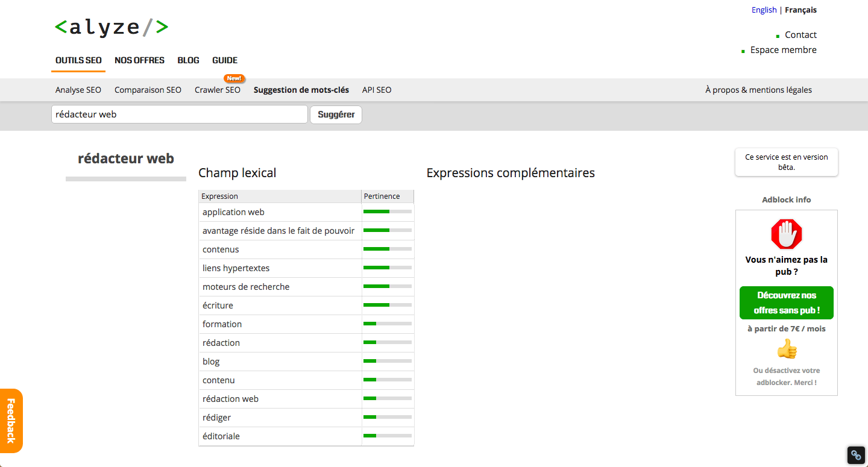Switch to the Analyse SEO tab

pos(78,90)
